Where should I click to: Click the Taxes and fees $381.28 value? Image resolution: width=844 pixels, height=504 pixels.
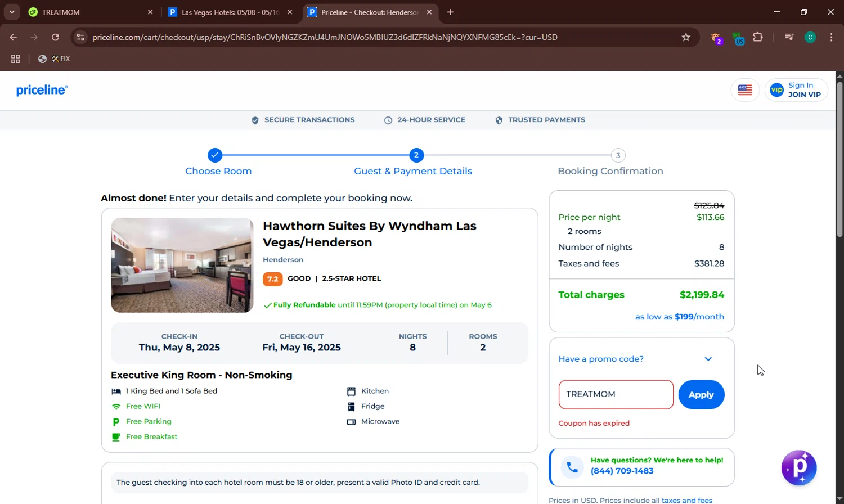tap(710, 263)
